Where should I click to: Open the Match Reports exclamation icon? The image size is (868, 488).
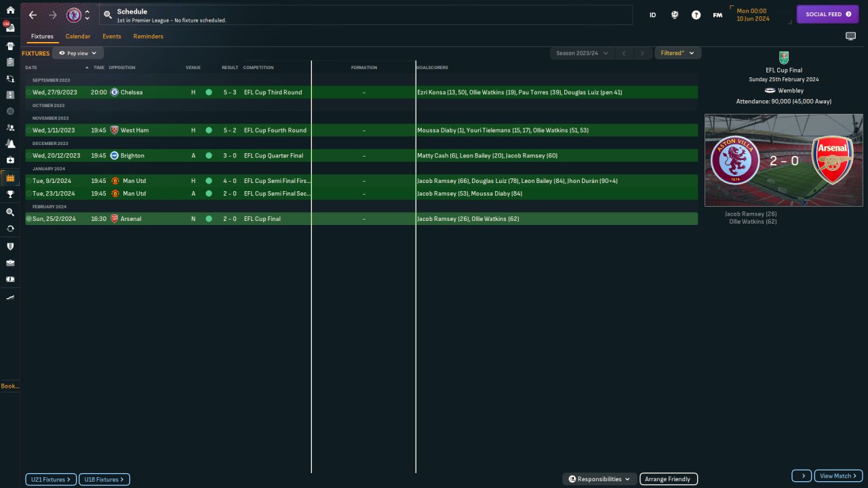tap(10, 95)
